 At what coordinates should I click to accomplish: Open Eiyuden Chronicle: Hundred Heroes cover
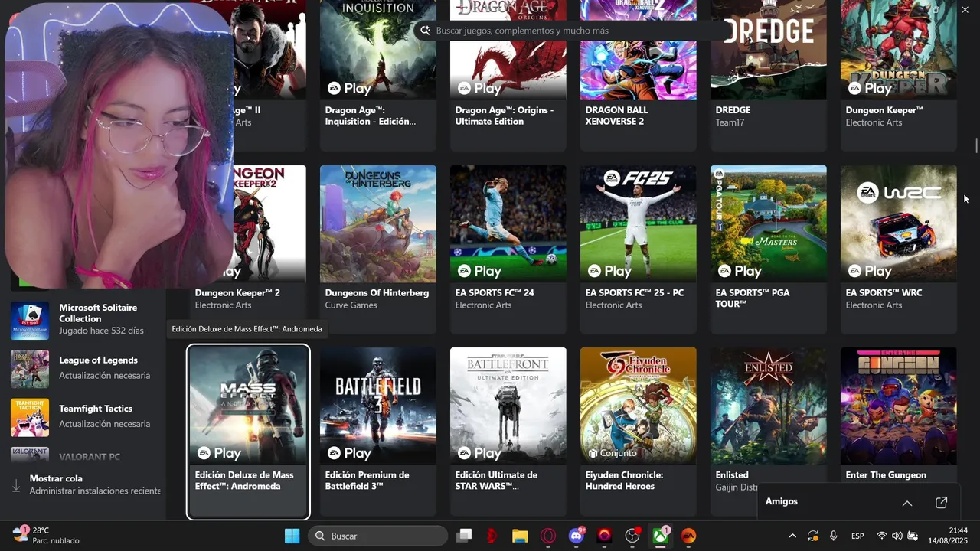639,406
